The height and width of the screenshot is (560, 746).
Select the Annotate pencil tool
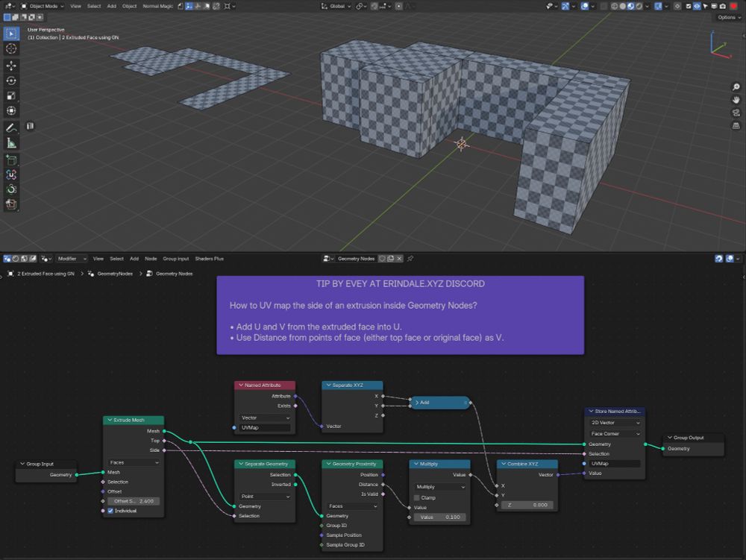click(x=11, y=128)
